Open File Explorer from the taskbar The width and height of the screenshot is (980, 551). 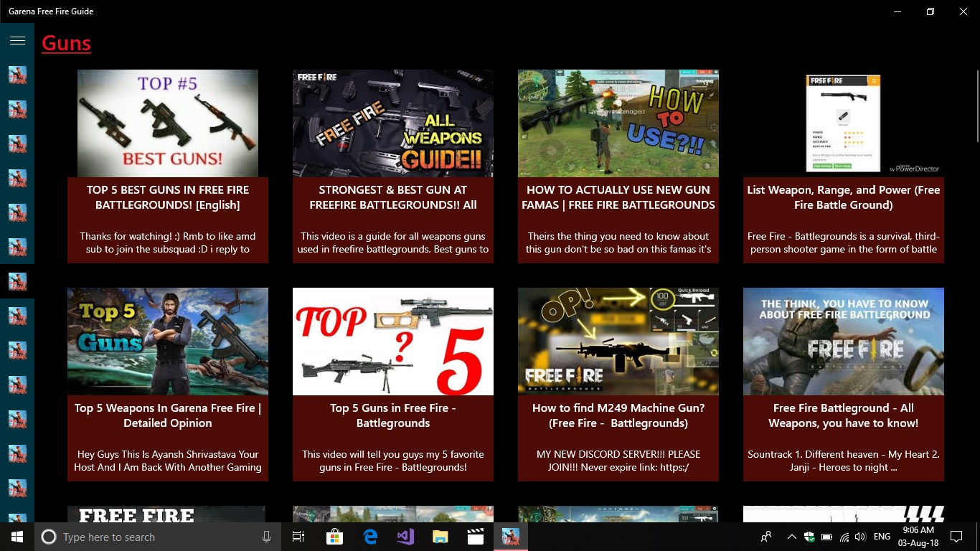[x=440, y=537]
